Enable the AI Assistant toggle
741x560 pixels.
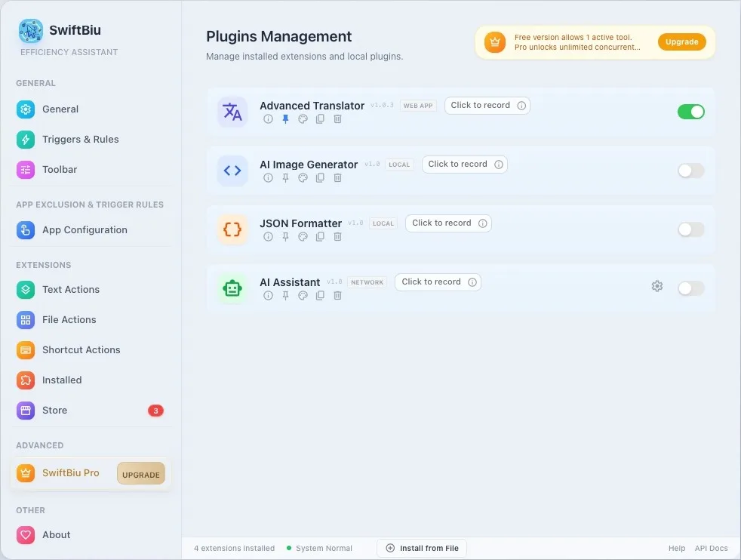tap(691, 288)
